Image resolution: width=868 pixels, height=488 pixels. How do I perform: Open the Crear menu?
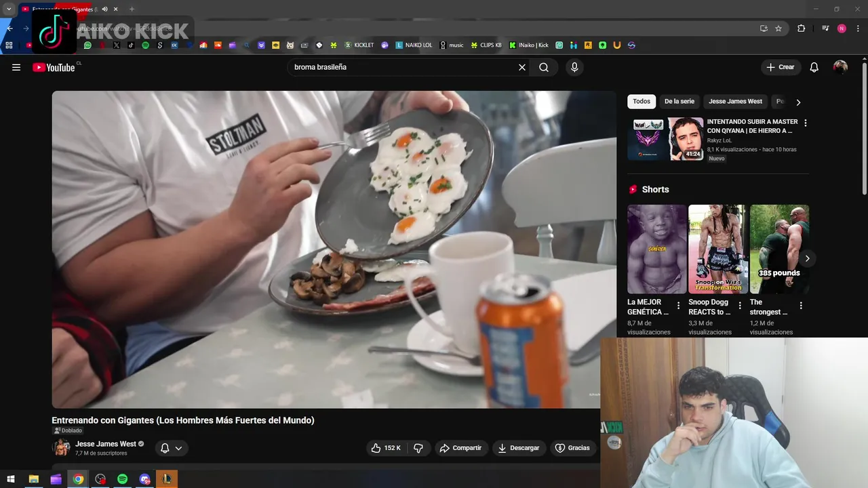coord(781,67)
